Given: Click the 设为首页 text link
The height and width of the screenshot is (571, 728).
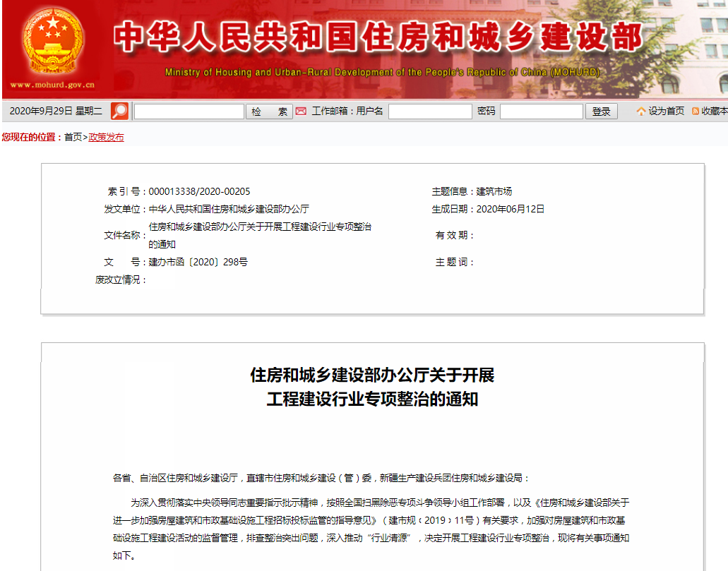Looking at the screenshot, I should (x=667, y=112).
